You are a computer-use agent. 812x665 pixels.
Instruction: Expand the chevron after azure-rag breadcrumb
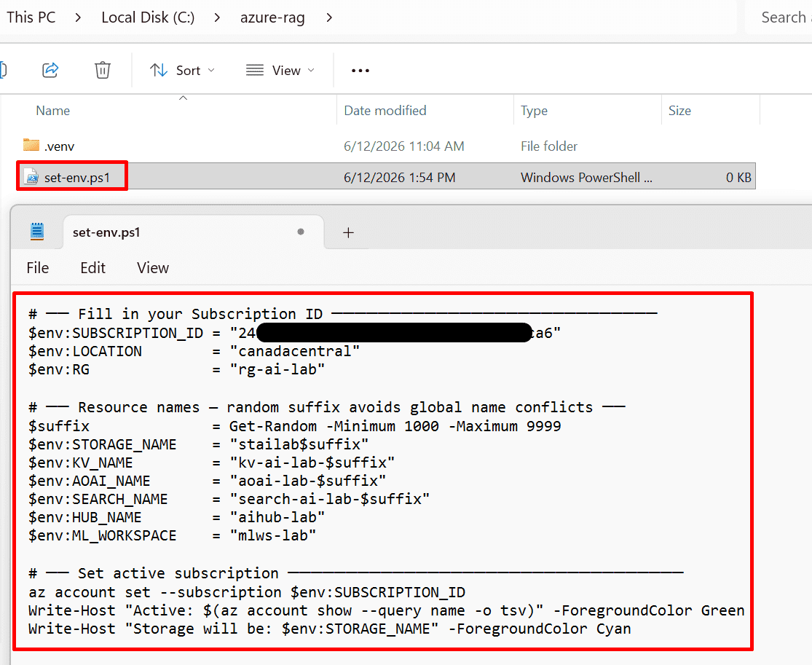[x=329, y=17]
